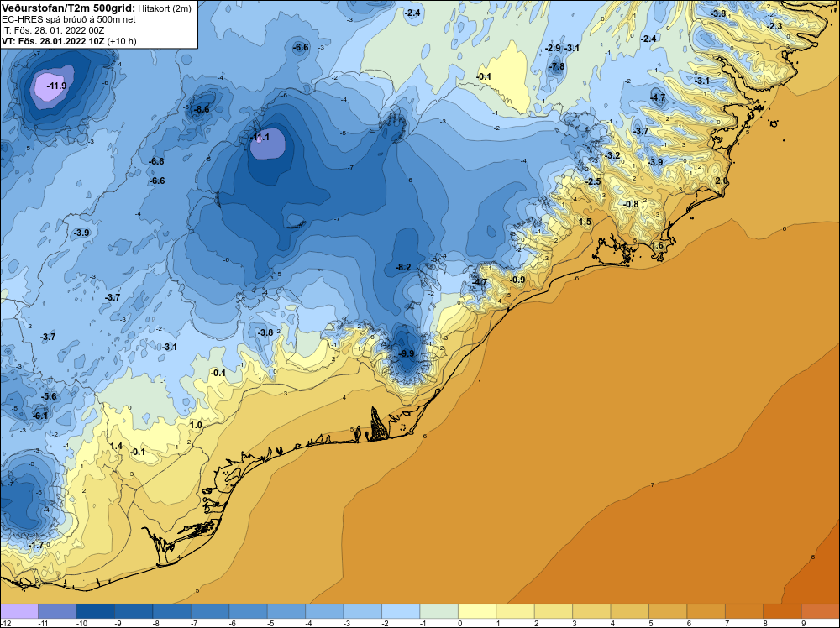The height and width of the screenshot is (628, 840).
Task: Click the -6 legend color block
Action: (248, 611)
